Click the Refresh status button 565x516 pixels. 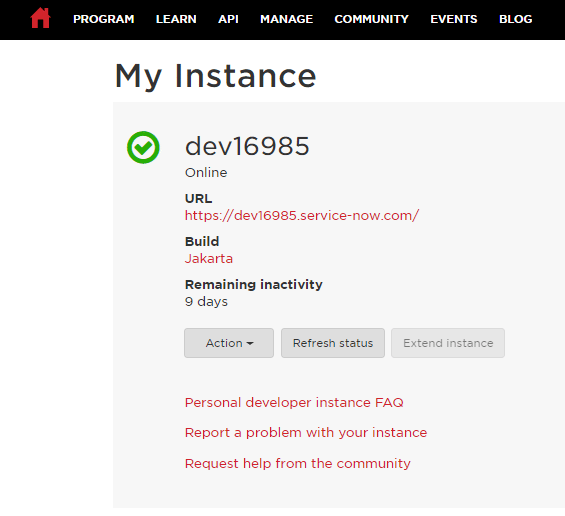tap(333, 343)
